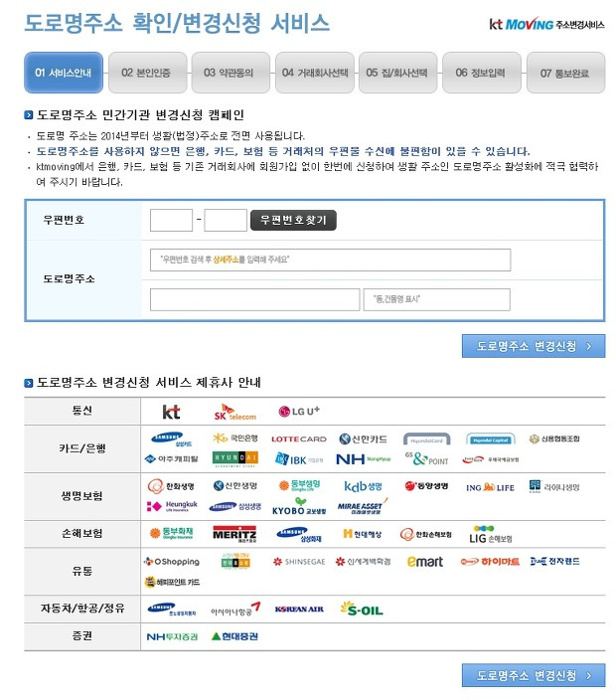Click the kt Moving logo
Image resolution: width=616 pixels, height=700 pixels.
546,24
